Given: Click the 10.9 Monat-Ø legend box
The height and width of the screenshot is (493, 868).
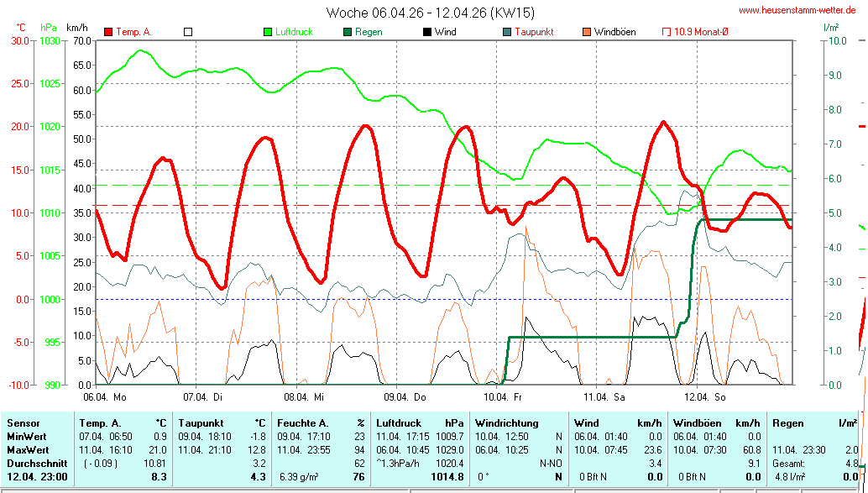Looking at the screenshot, I should [667, 32].
